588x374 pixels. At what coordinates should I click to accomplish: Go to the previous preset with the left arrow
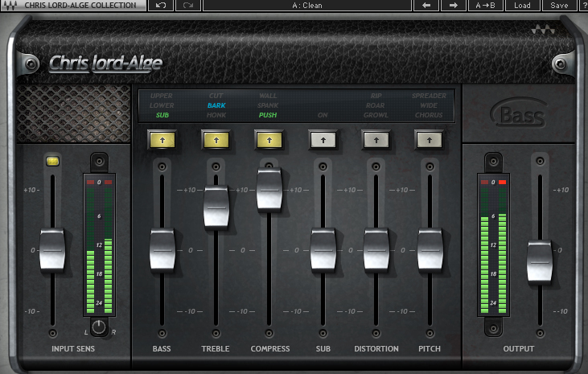tap(426, 6)
